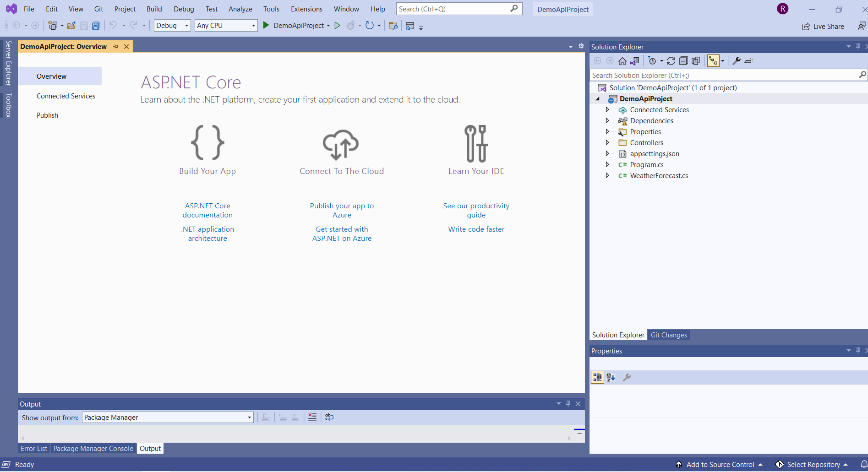The width and height of the screenshot is (868, 472).
Task: Open the Write code faster link
Action: (x=476, y=229)
